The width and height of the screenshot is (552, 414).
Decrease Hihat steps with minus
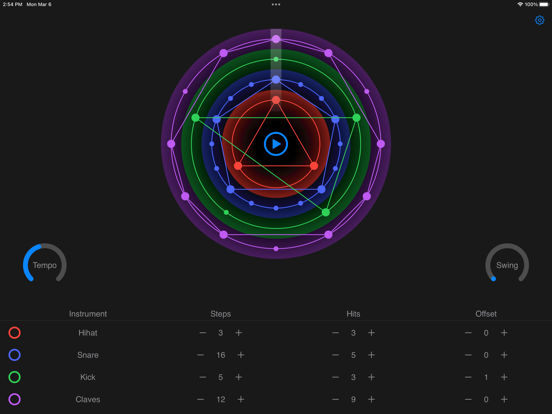coord(203,333)
